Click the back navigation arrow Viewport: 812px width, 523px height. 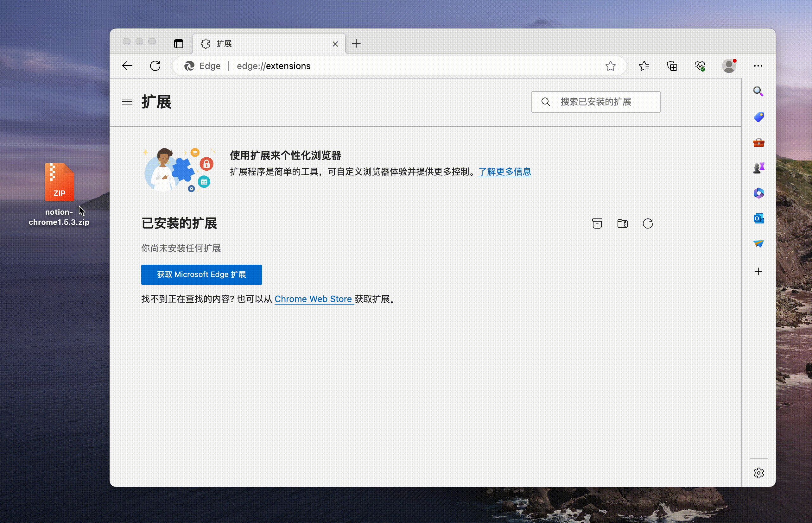(127, 66)
